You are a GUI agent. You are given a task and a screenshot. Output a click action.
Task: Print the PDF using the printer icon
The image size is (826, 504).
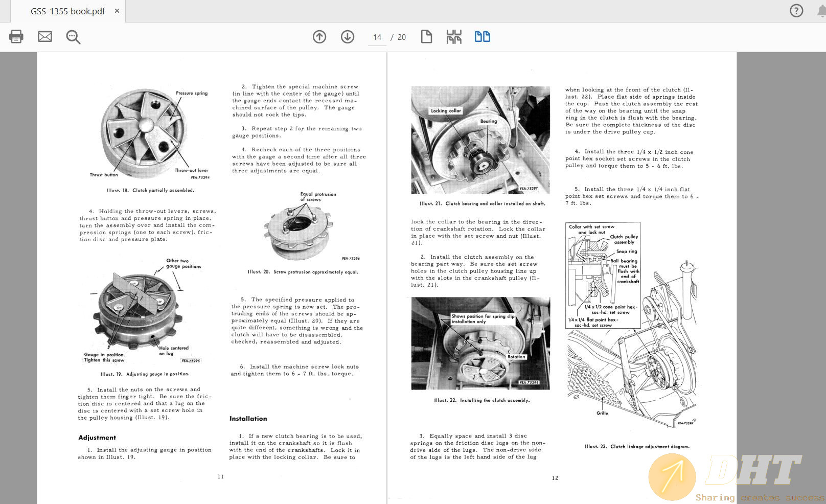pyautogui.click(x=16, y=37)
